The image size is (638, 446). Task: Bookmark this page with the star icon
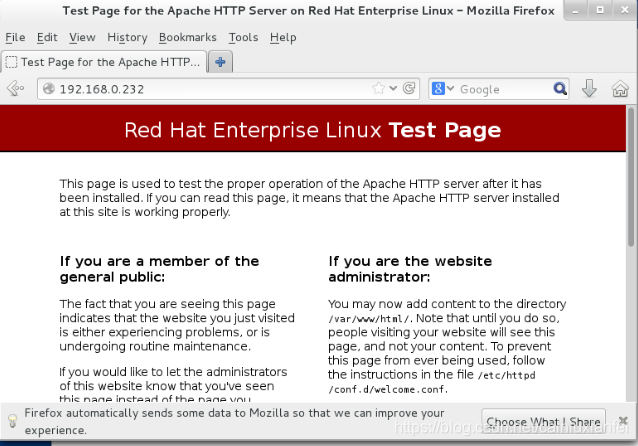pyautogui.click(x=378, y=88)
